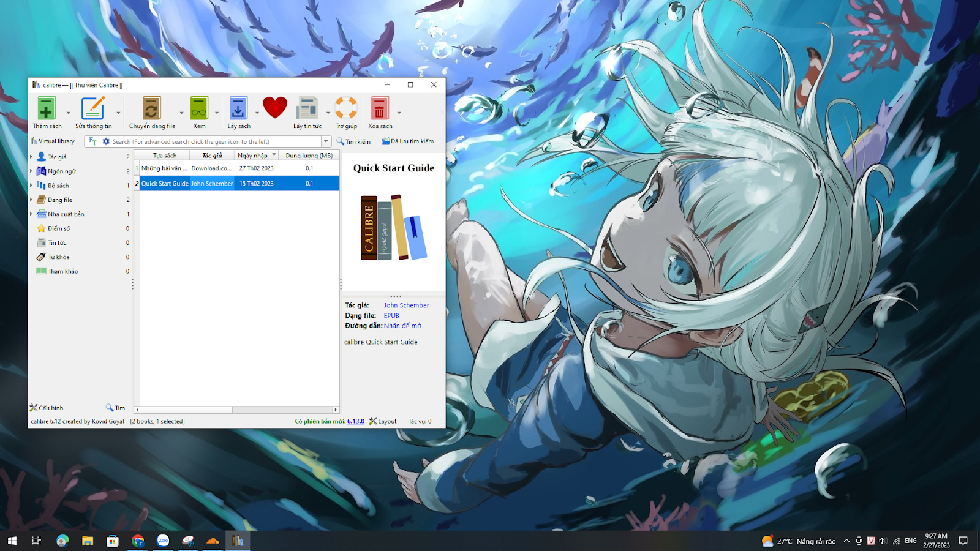Click the calibre icon on the taskbar
Image resolution: width=980 pixels, height=551 pixels.
(x=238, y=541)
